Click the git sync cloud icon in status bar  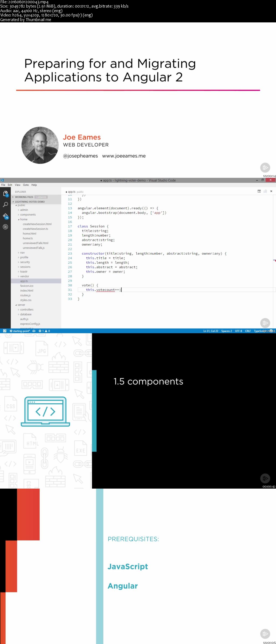(34, 331)
